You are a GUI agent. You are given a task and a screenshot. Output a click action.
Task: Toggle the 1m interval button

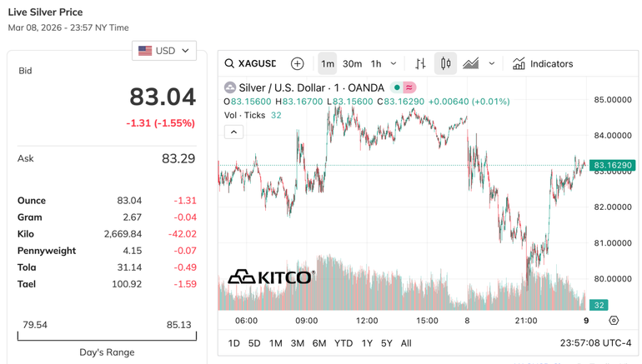coord(328,63)
